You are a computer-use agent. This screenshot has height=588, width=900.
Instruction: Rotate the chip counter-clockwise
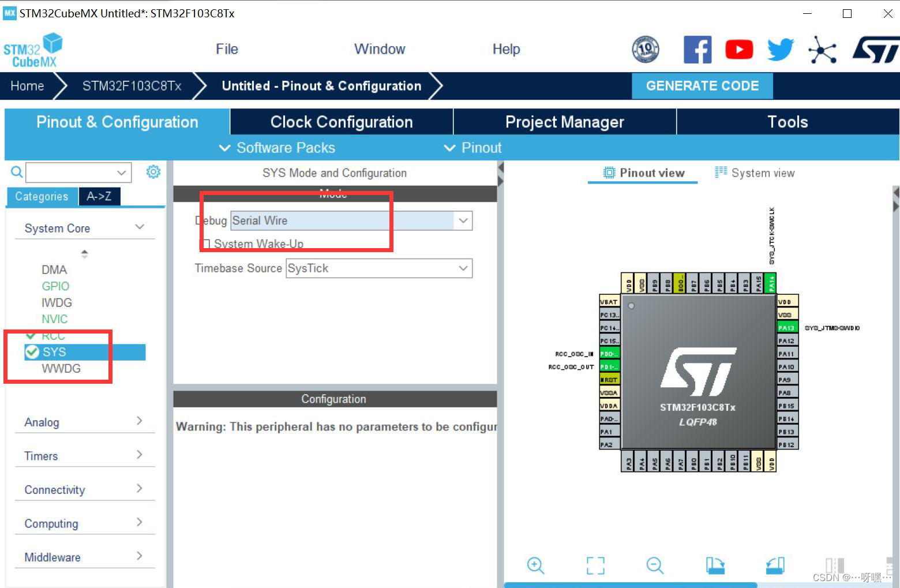[x=775, y=565]
